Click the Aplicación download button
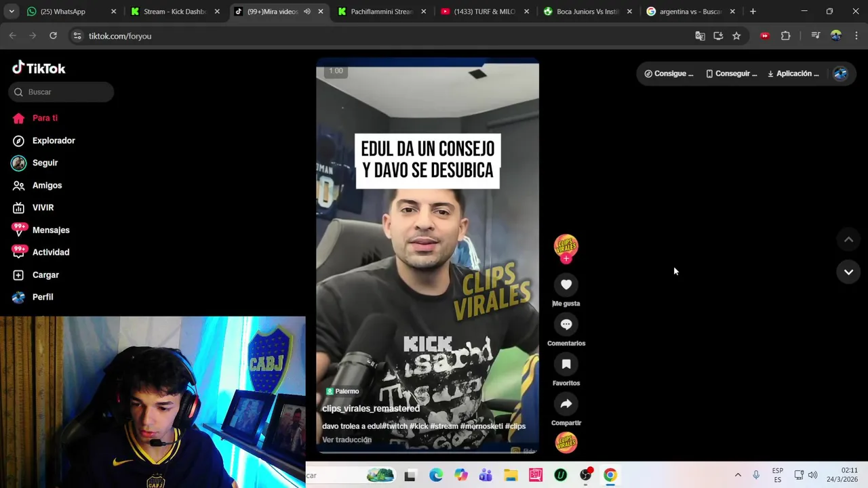The width and height of the screenshot is (868, 488). pos(793,74)
